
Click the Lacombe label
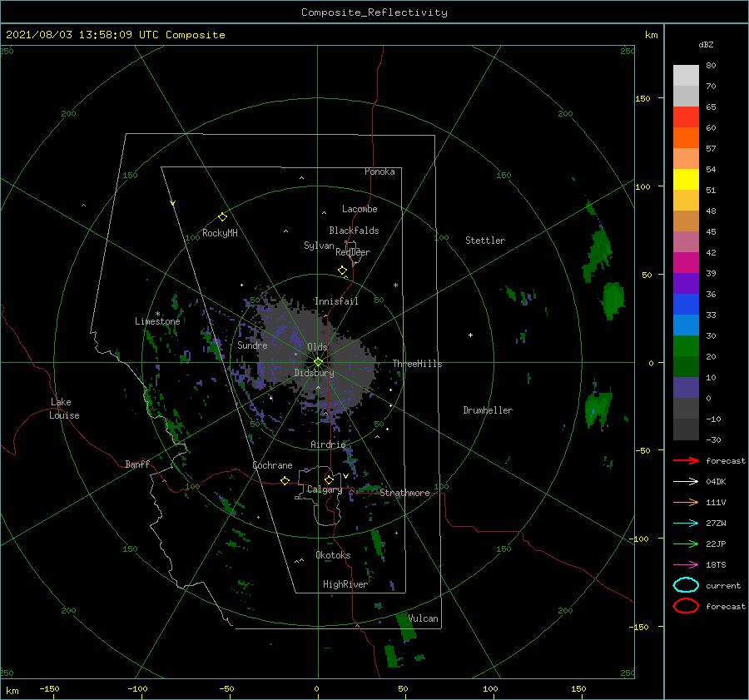point(360,209)
